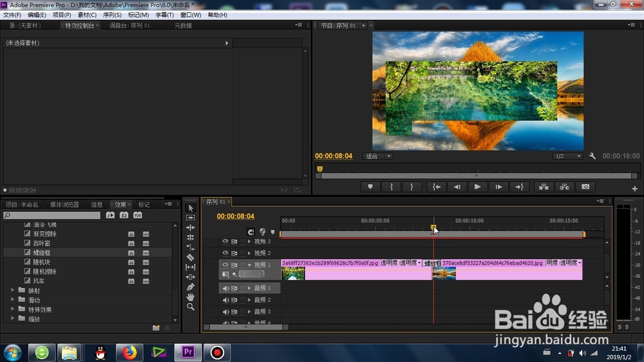Click the Extract button in program monitor

[564, 187]
